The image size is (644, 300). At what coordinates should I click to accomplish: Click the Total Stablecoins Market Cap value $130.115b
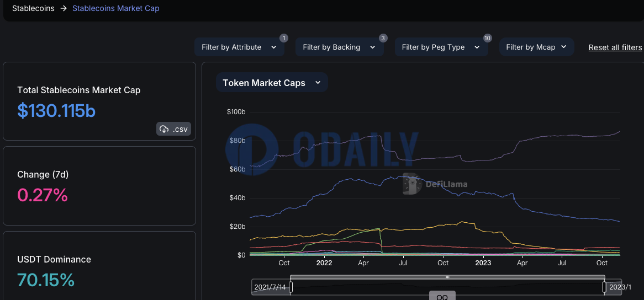click(x=56, y=111)
